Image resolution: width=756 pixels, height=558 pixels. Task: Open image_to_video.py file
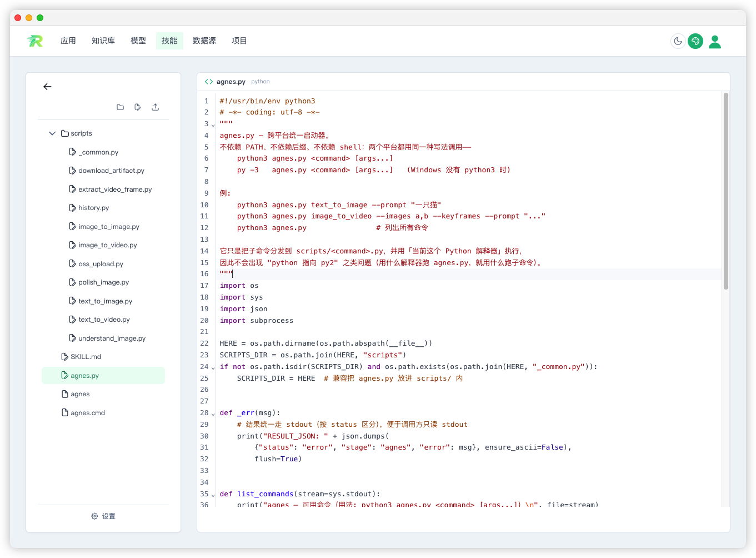point(103,245)
